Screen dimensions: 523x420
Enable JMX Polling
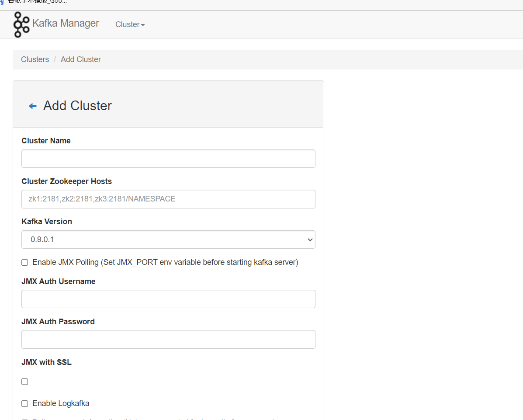pos(24,262)
